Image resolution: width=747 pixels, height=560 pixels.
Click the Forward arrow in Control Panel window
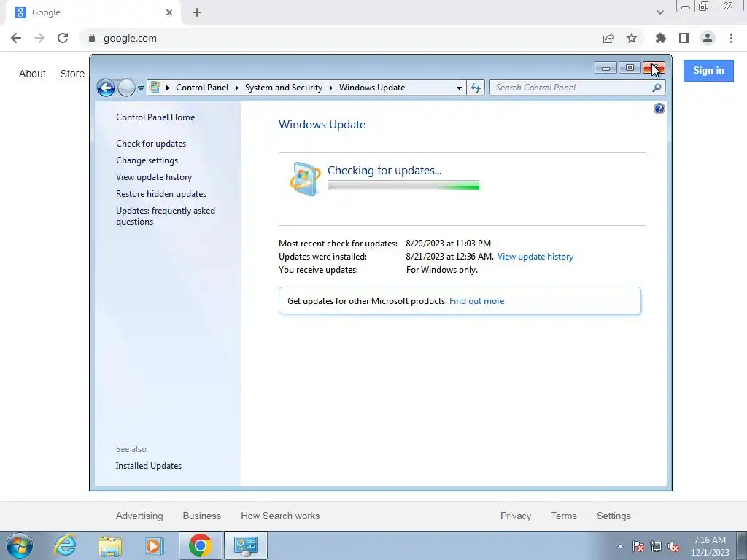[126, 87]
